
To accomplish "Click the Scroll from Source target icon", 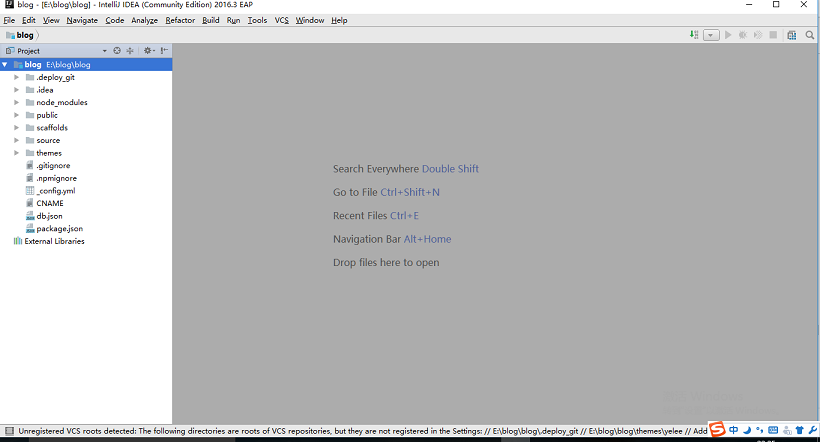I will point(117,51).
